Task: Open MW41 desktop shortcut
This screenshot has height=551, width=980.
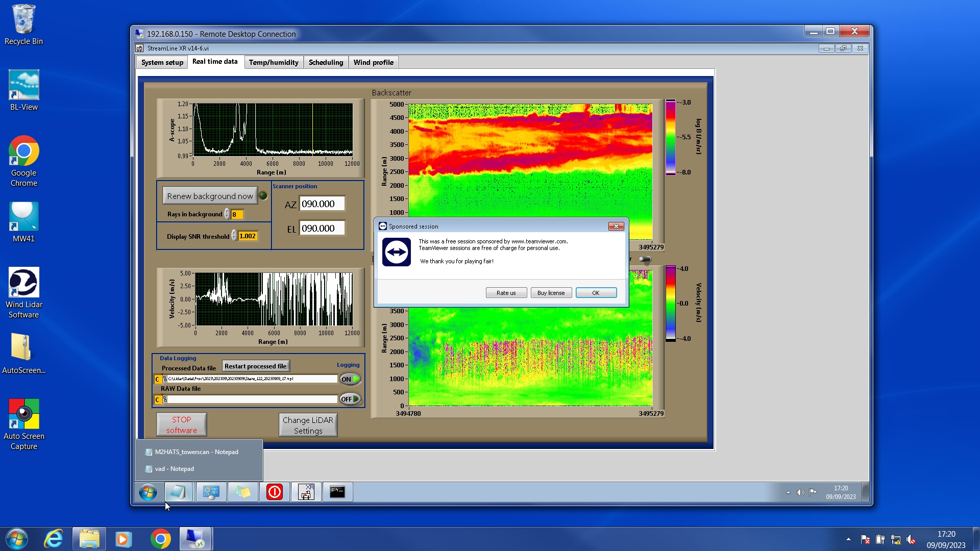Action: pos(23,217)
